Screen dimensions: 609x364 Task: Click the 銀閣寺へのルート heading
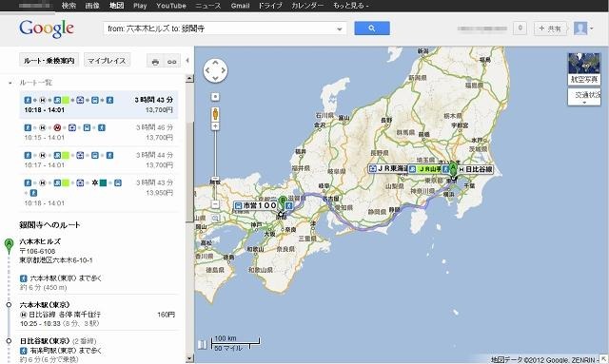coord(49,224)
